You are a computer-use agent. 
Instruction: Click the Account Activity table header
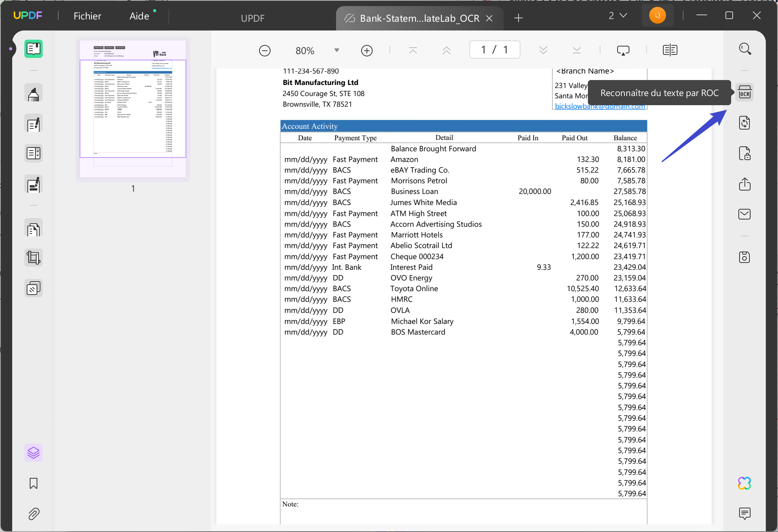pyautogui.click(x=464, y=126)
